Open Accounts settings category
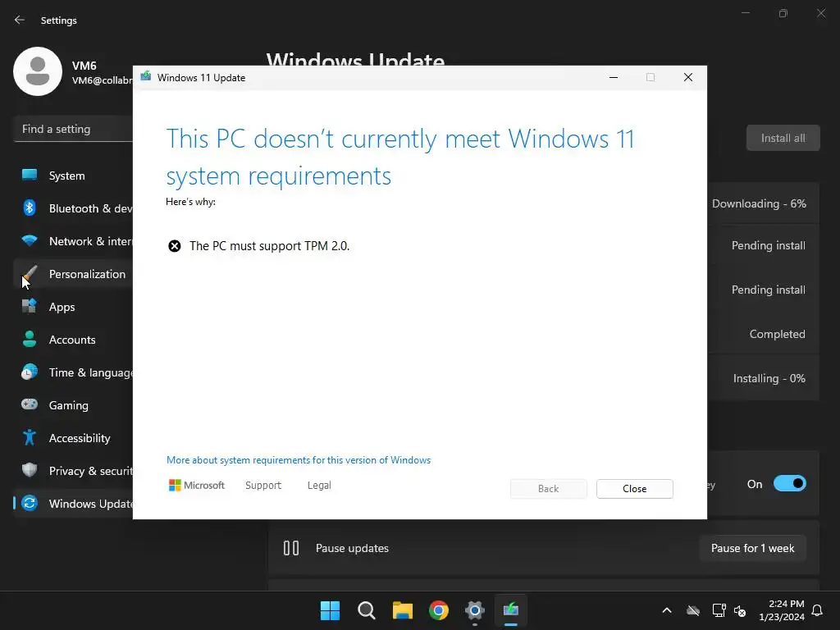The height and width of the screenshot is (630, 840). (73, 339)
